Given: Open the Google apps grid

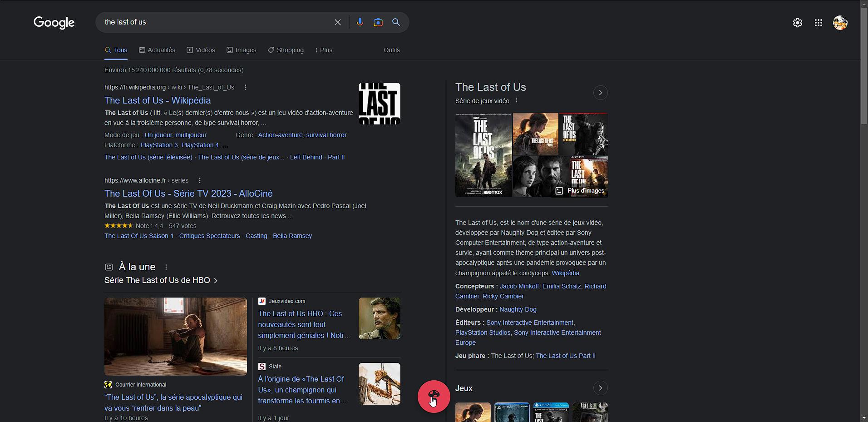Looking at the screenshot, I should click(818, 22).
